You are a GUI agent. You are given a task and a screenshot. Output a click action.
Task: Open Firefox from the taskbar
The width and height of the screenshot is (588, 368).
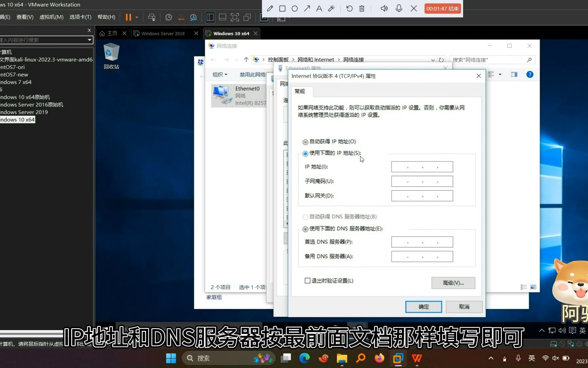point(379,358)
